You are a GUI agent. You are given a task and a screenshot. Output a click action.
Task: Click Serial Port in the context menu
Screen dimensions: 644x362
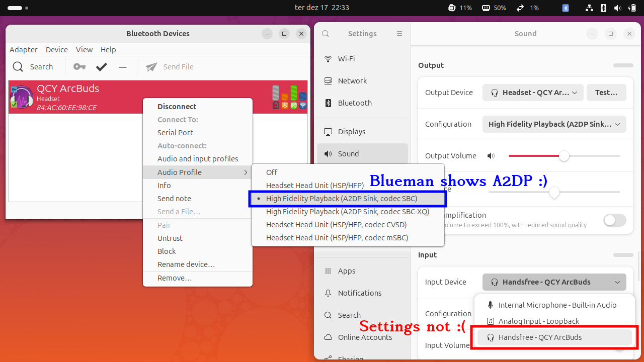pos(198,133)
